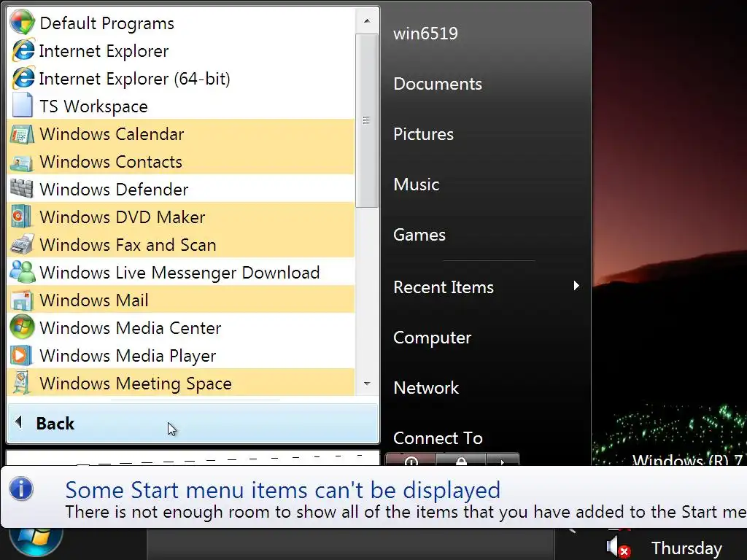
Task: Click the notification info icon
Action: coord(21,489)
